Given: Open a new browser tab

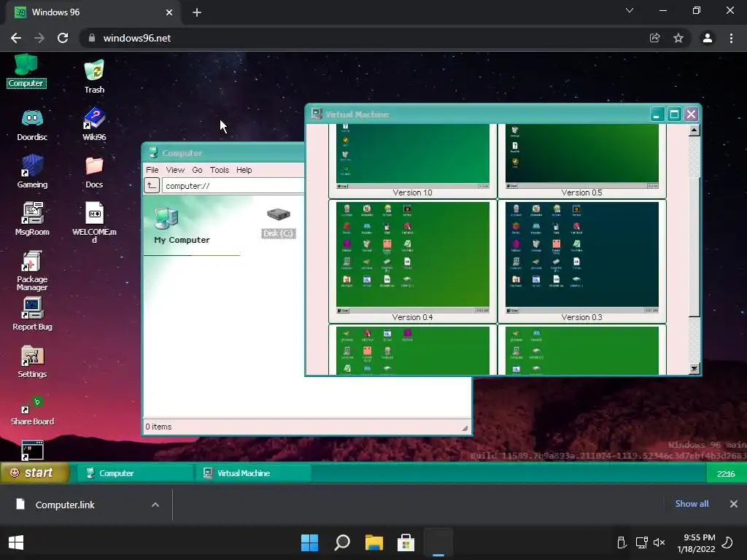Looking at the screenshot, I should 197,12.
